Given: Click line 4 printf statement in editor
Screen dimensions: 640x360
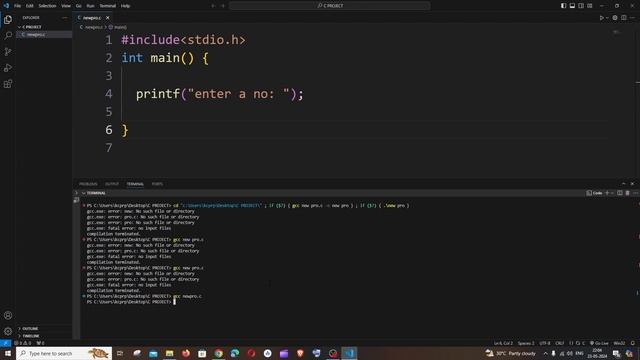Looking at the screenshot, I should pyautogui.click(x=220, y=94).
